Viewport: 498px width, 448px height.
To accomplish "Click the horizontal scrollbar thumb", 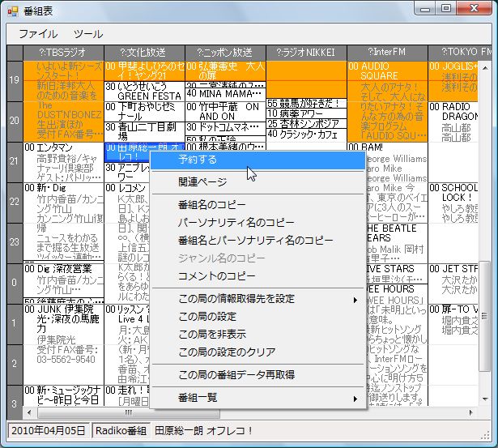I will 129,412.
